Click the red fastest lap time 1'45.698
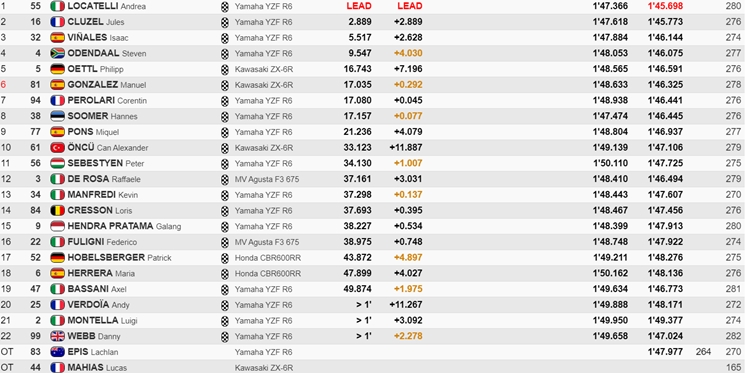This screenshot has height=373, width=745. [x=665, y=6]
